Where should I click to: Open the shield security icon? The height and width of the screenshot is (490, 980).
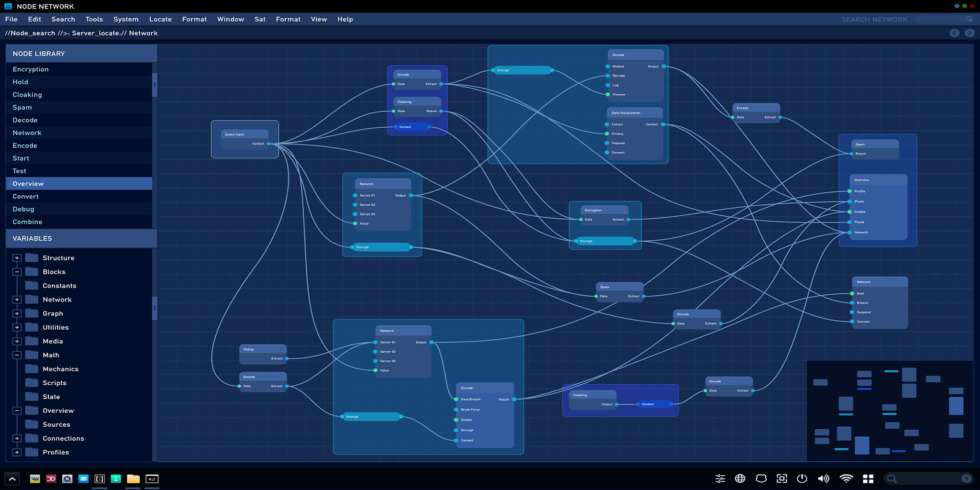(761, 479)
